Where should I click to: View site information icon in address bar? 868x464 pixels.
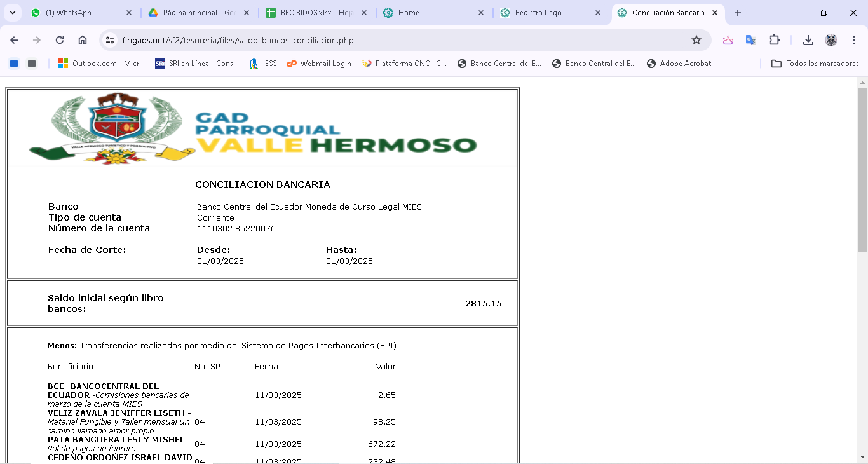point(110,40)
